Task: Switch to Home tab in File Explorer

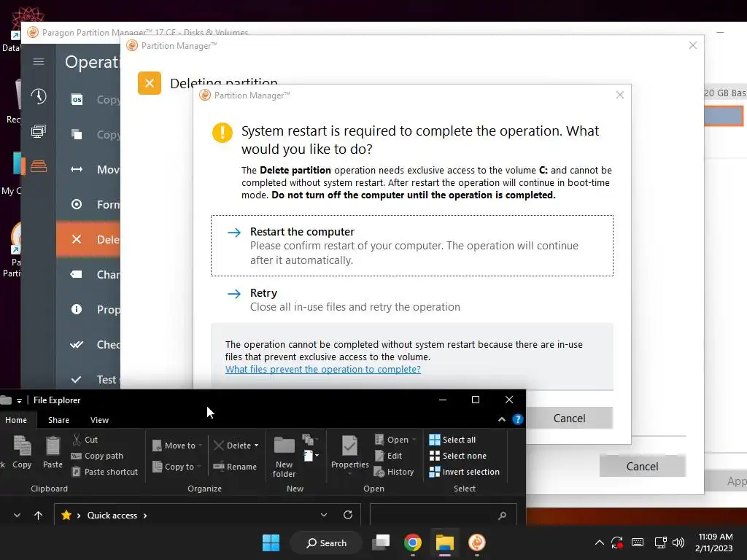Action: pos(16,420)
